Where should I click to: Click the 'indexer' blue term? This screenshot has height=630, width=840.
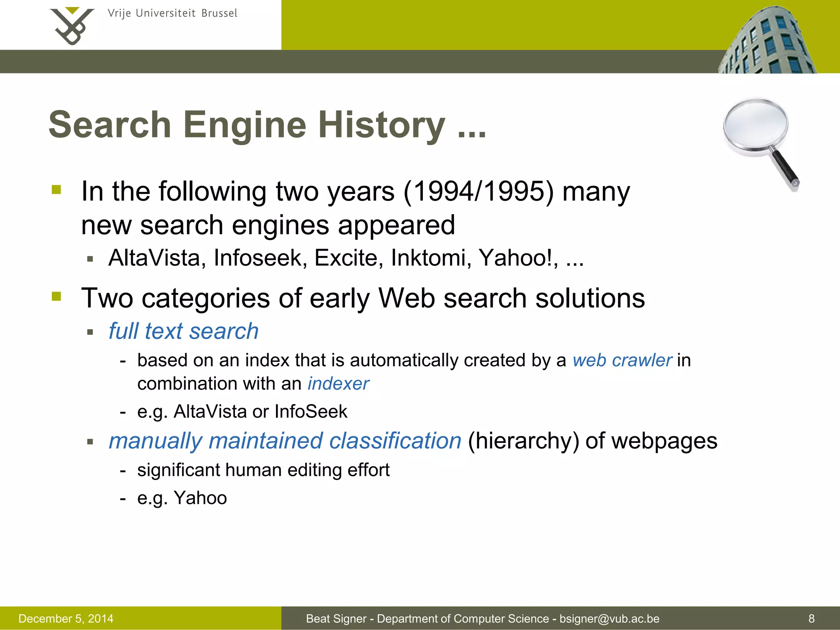(x=338, y=383)
